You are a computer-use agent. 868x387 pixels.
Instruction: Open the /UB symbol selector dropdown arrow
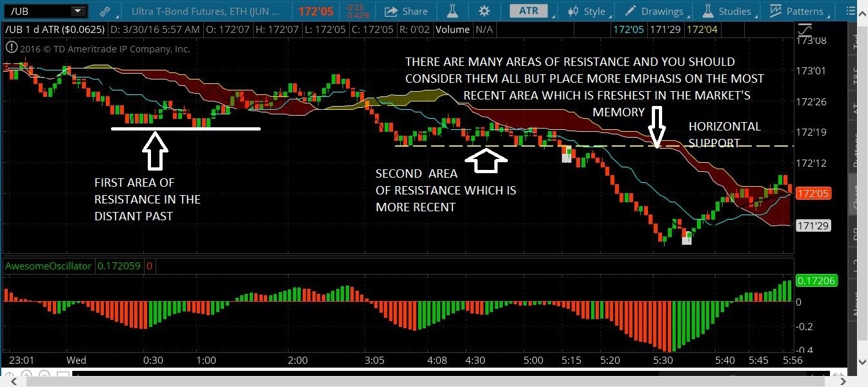[78, 11]
